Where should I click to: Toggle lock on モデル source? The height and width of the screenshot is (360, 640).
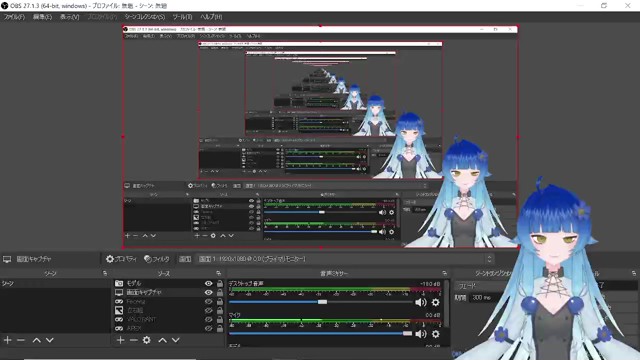click(220, 283)
